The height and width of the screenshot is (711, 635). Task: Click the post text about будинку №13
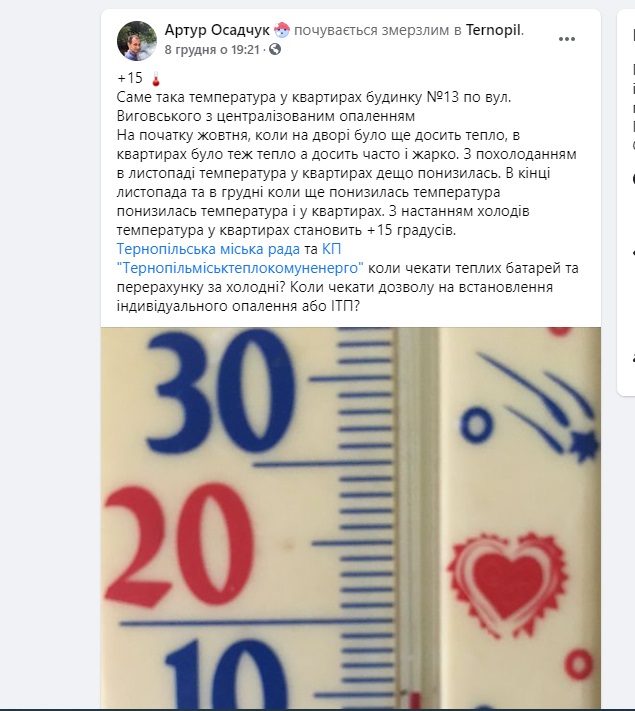click(x=314, y=107)
